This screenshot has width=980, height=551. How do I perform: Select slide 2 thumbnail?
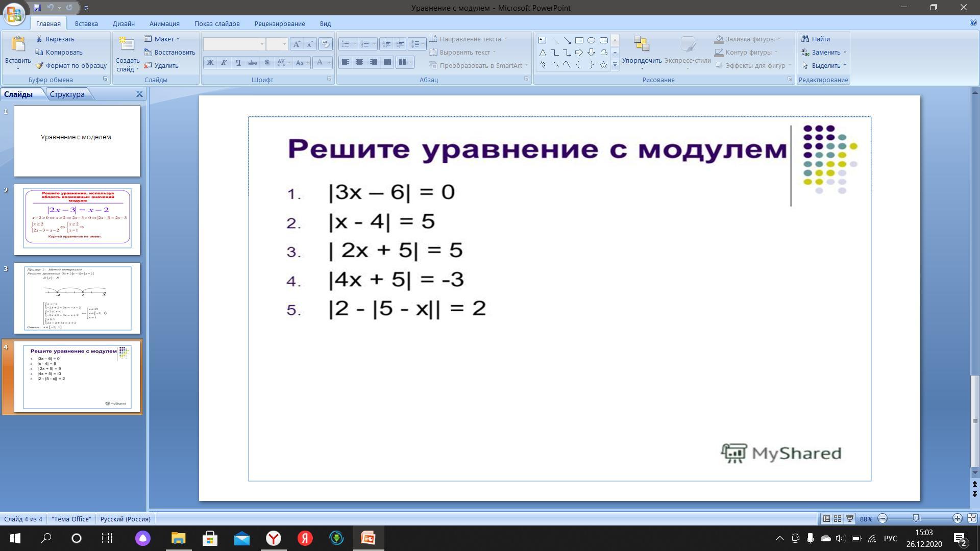(x=77, y=219)
